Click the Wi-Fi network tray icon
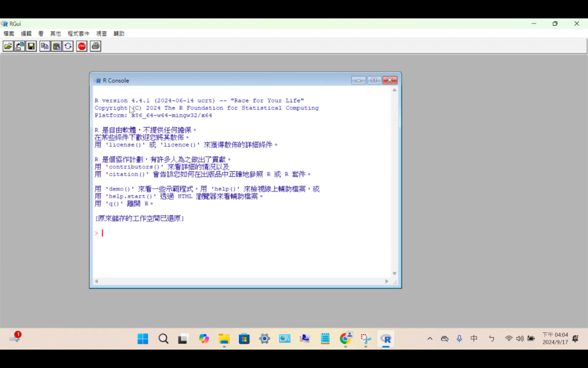 coord(509,339)
